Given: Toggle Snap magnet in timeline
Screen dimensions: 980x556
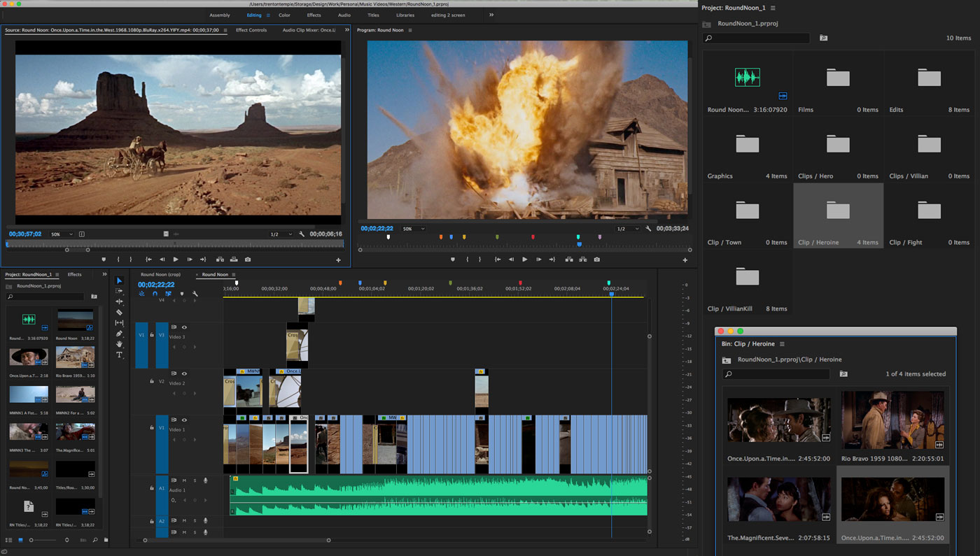Looking at the screenshot, I should coord(155,294).
